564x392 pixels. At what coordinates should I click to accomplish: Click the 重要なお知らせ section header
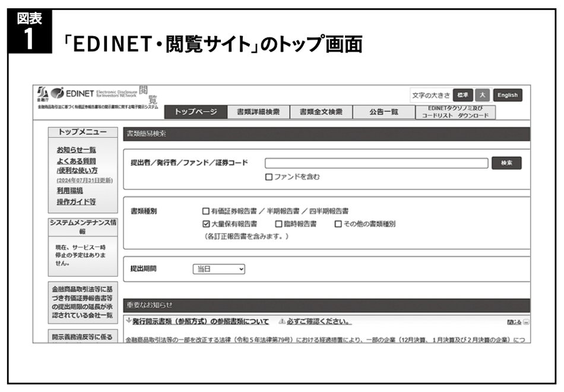tap(327, 305)
